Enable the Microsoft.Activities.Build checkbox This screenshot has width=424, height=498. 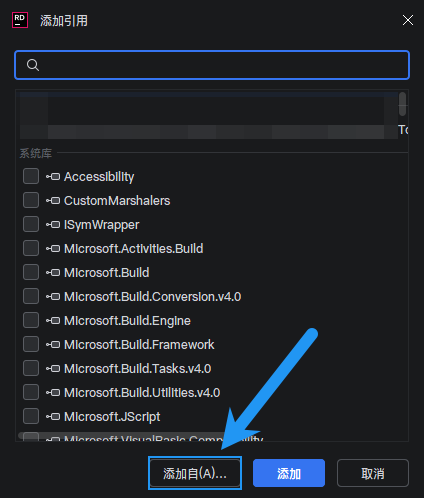31,248
